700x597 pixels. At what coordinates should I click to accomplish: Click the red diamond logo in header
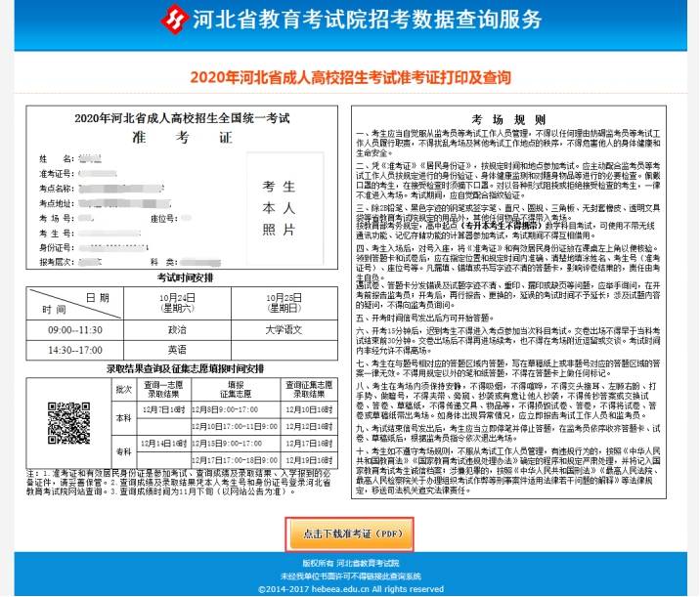click(174, 20)
